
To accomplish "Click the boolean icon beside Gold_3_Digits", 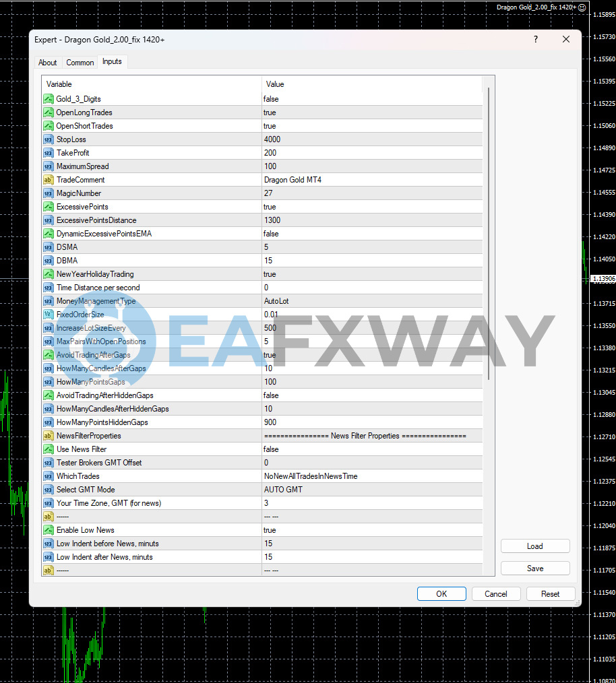I will pos(48,99).
